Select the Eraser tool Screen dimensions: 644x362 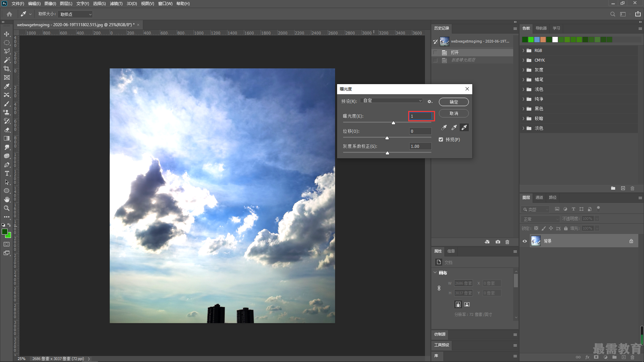(x=7, y=130)
